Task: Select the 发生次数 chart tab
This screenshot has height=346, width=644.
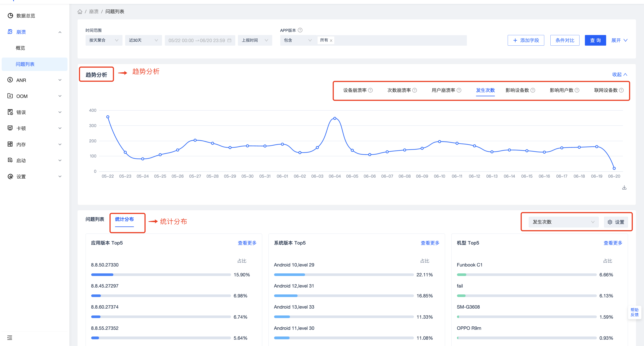Action: 485,90
